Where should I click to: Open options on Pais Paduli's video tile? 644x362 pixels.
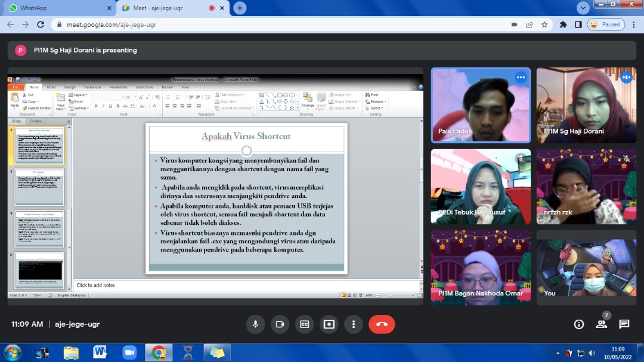(521, 78)
